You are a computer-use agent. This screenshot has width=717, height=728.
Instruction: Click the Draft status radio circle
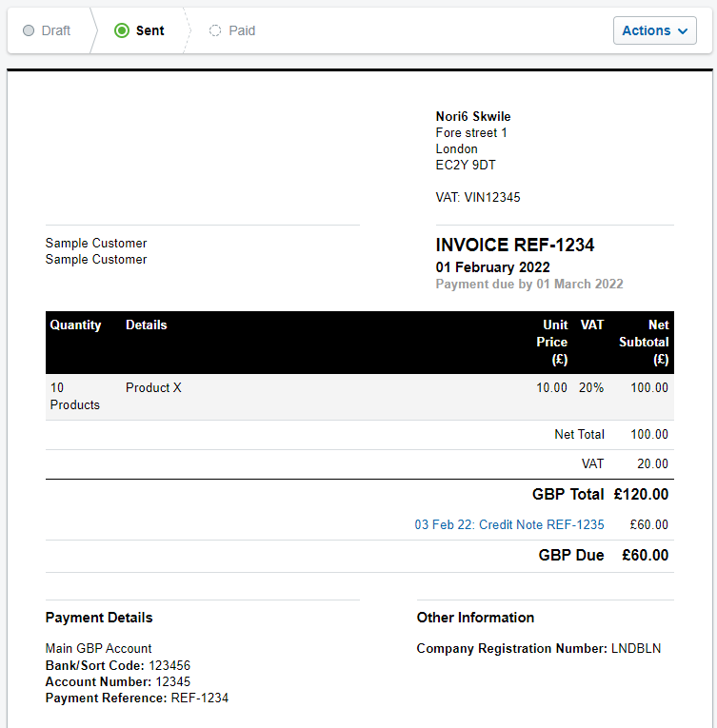[x=29, y=30]
